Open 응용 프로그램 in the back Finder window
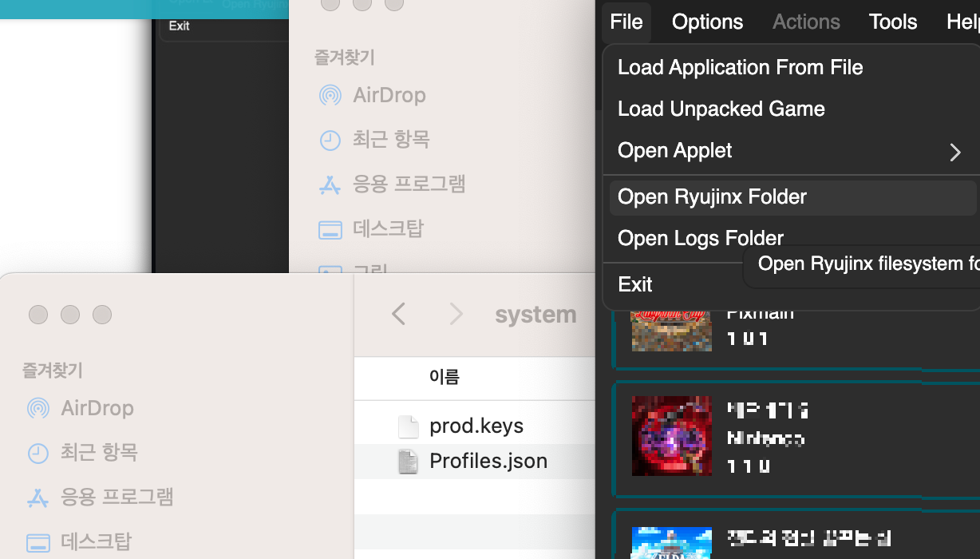This screenshot has height=559, width=980. click(392, 184)
